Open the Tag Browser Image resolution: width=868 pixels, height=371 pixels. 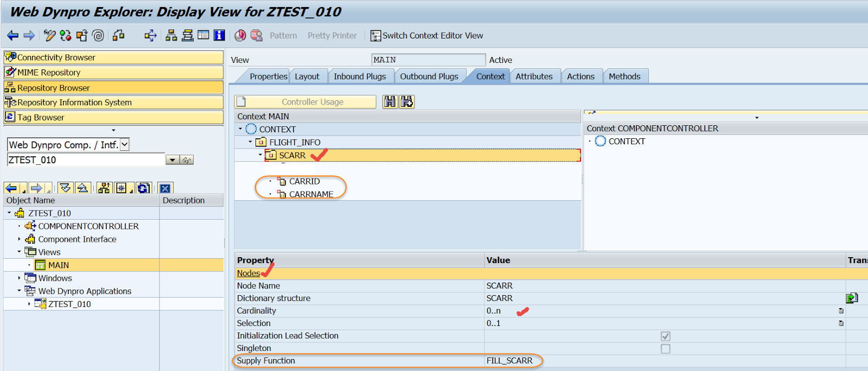[113, 117]
